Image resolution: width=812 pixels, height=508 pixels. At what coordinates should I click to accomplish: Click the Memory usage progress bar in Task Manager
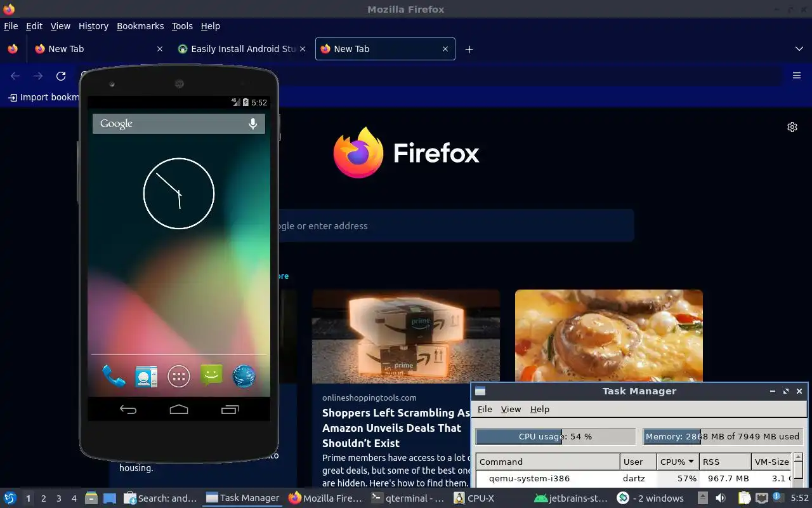click(x=723, y=436)
